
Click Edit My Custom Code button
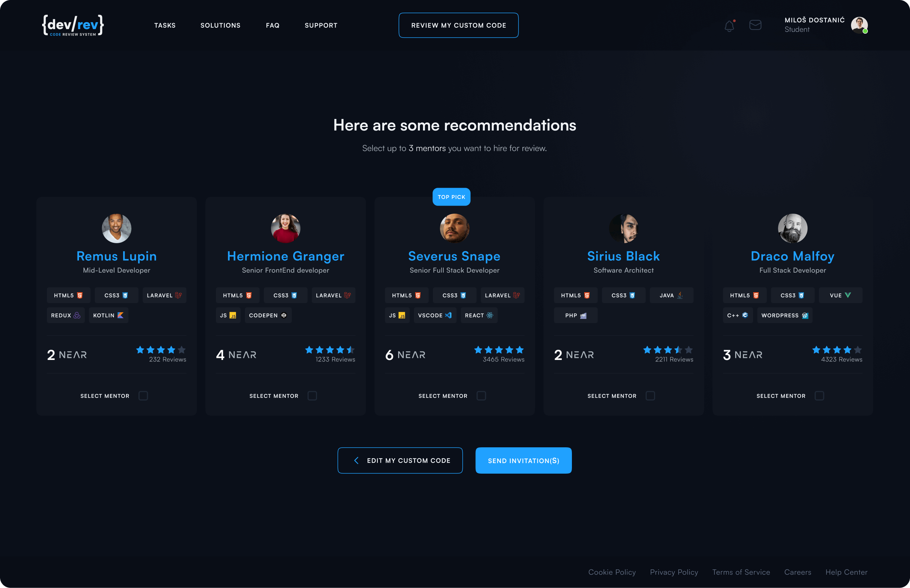pyautogui.click(x=400, y=461)
